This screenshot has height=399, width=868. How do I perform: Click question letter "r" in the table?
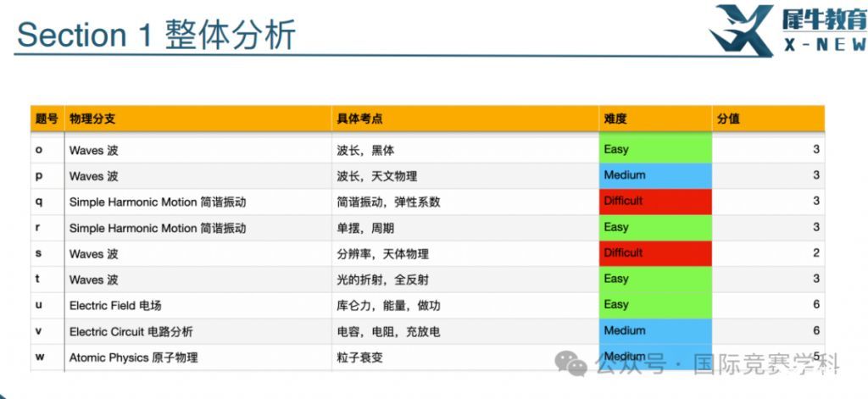click(x=37, y=227)
